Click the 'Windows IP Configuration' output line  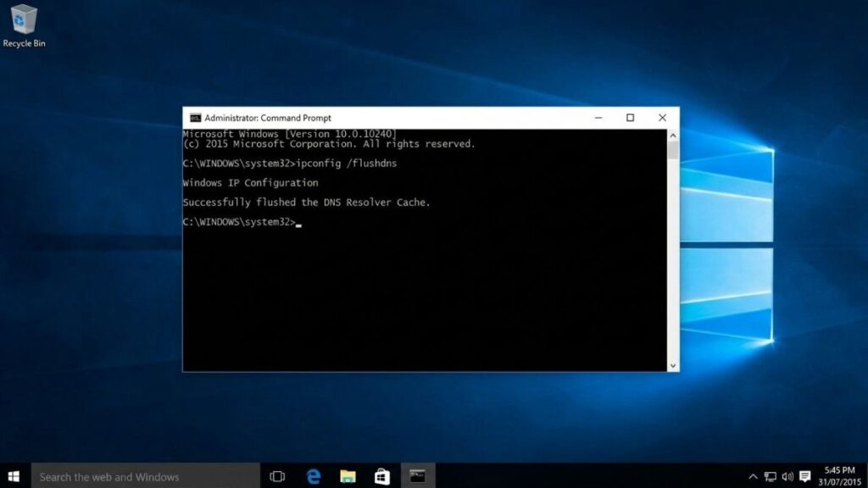click(250, 183)
